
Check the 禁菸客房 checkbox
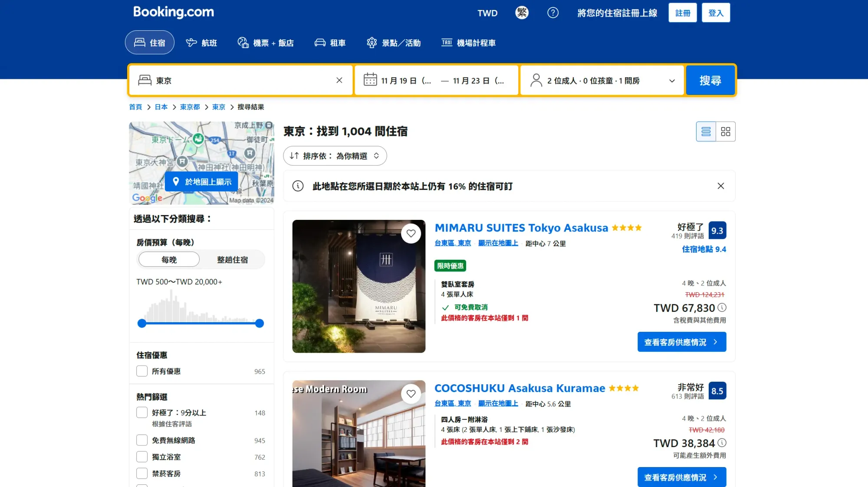pos(142,474)
